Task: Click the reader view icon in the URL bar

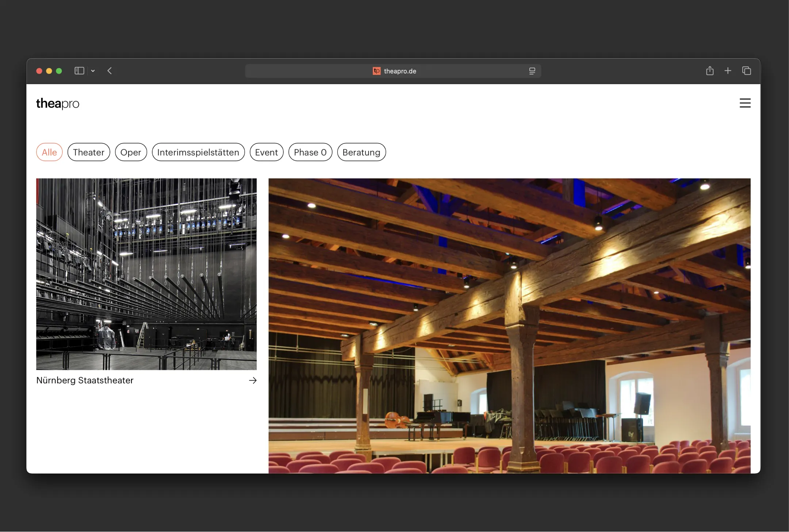Action: pos(532,71)
